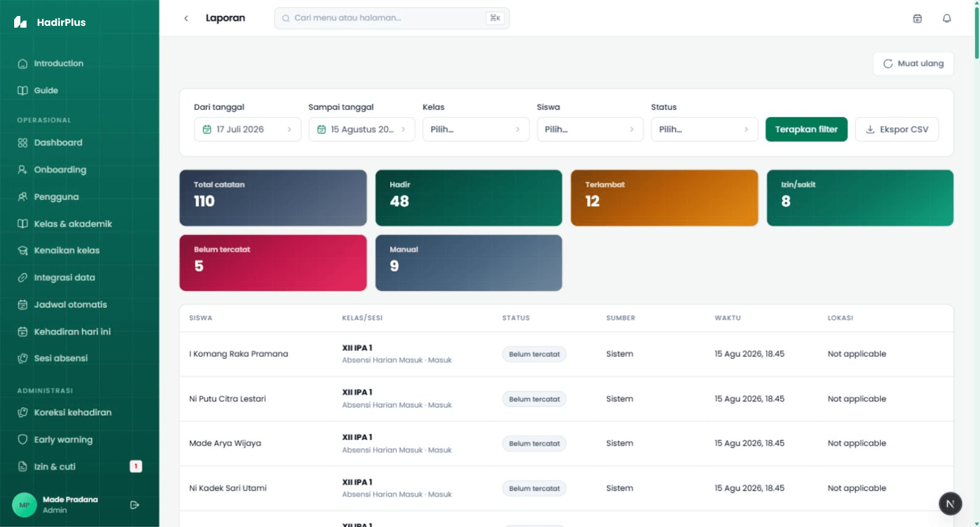Click the Dashboard grid icon
Image resolution: width=980 pixels, height=527 pixels.
tap(23, 143)
